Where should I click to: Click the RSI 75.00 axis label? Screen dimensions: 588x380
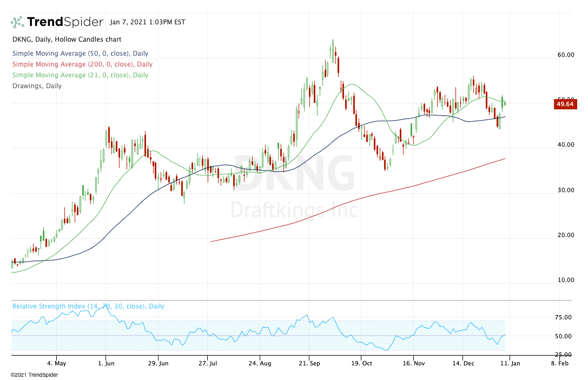click(x=563, y=317)
